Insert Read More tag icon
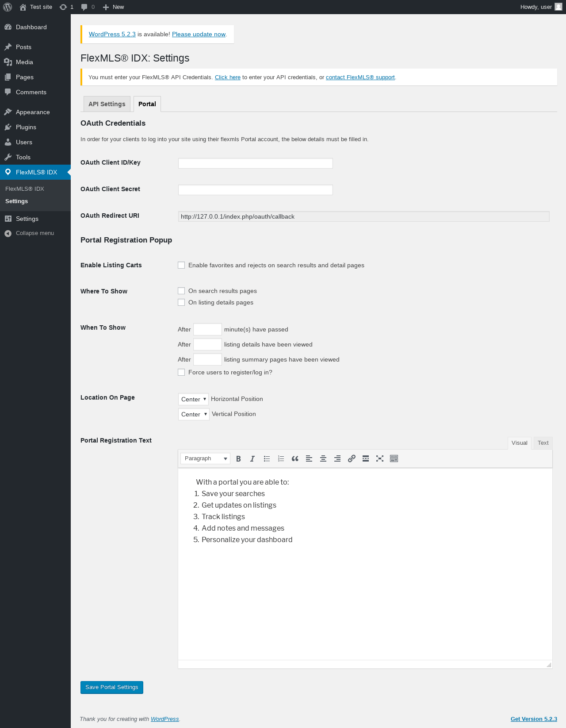The width and height of the screenshot is (566, 728). (x=366, y=458)
